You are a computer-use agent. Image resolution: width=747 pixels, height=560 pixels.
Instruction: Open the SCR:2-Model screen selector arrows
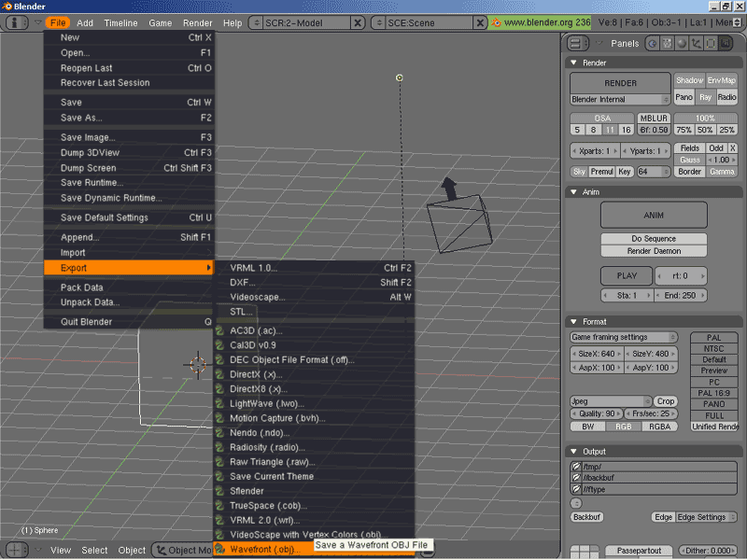256,22
